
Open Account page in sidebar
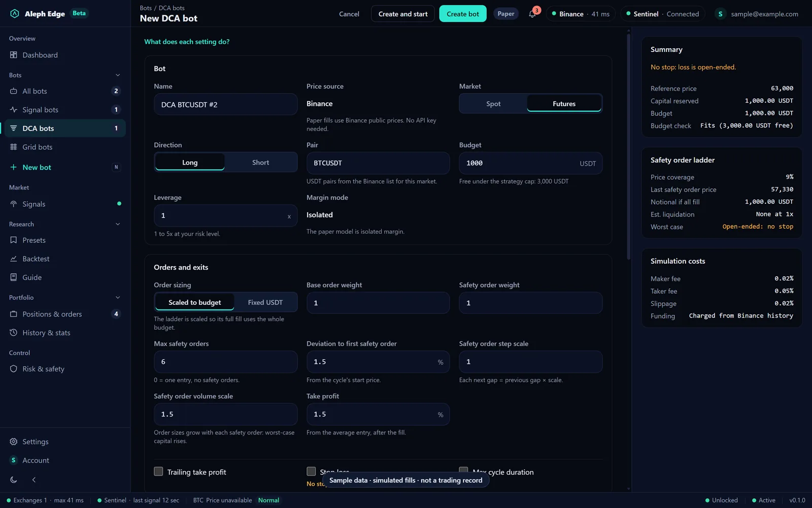pyautogui.click(x=65, y=460)
